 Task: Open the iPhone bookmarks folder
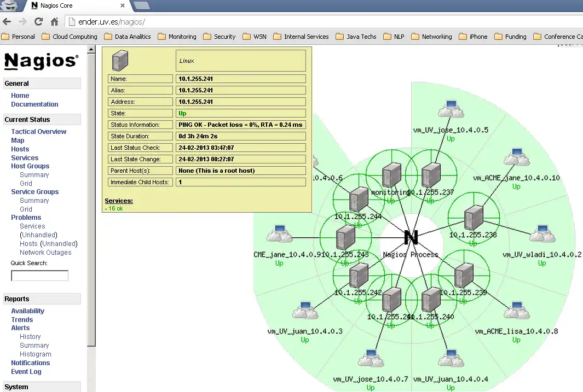tap(473, 37)
